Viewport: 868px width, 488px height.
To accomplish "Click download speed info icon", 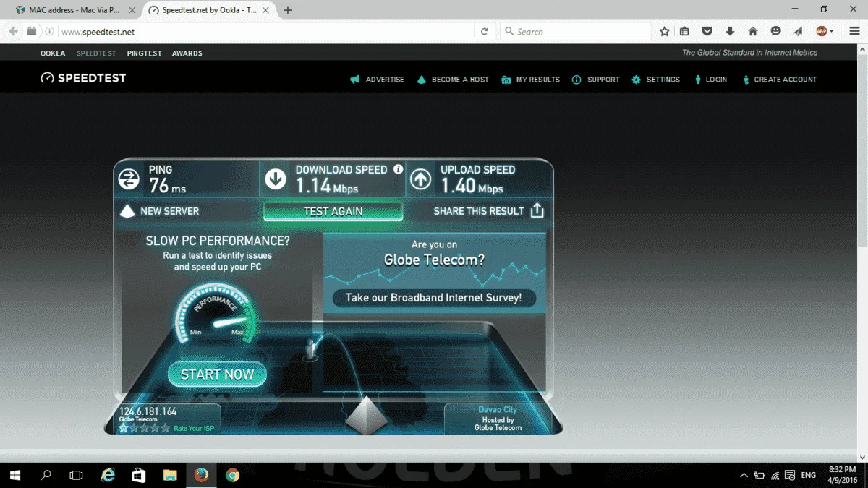I will (x=398, y=169).
